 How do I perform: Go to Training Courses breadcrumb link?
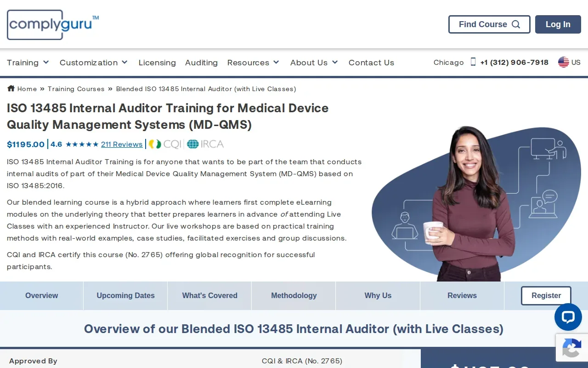pyautogui.click(x=76, y=89)
